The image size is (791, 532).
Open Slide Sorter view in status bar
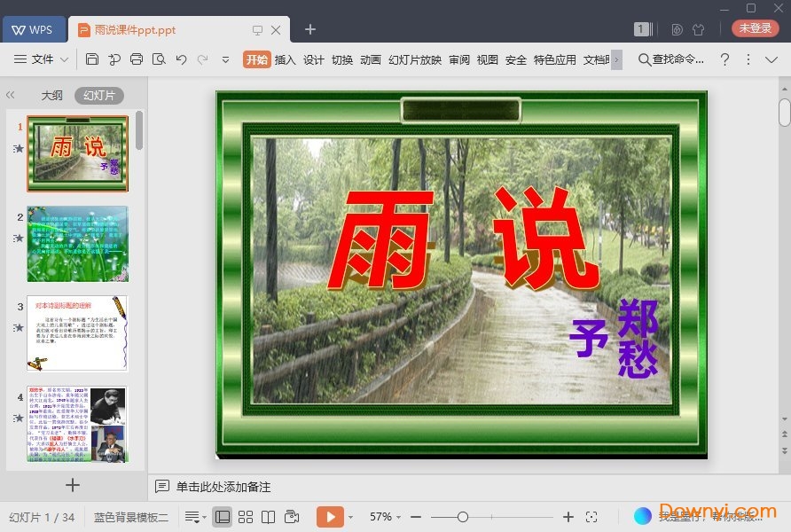(246, 516)
